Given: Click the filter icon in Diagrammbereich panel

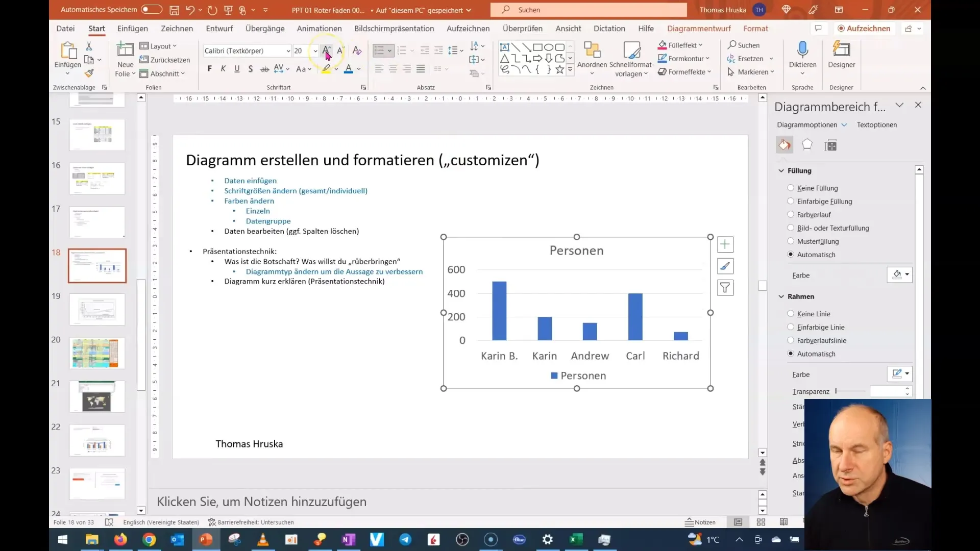Looking at the screenshot, I should click(726, 288).
